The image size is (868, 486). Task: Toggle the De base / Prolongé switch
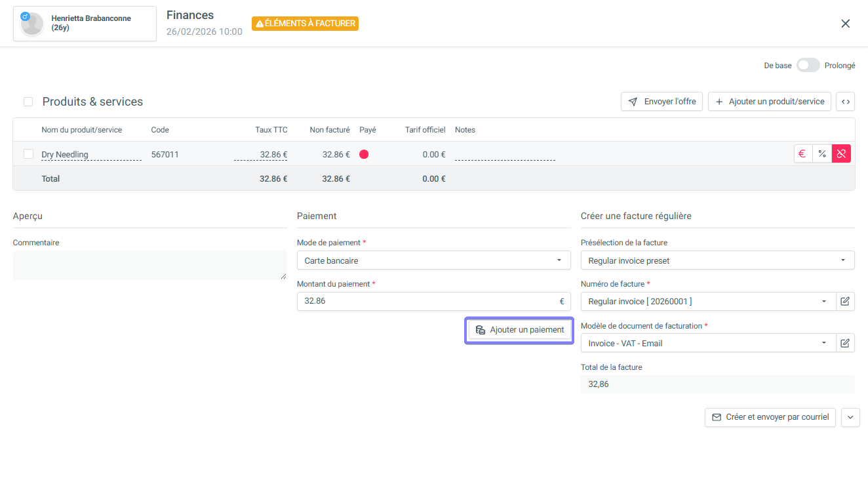808,66
